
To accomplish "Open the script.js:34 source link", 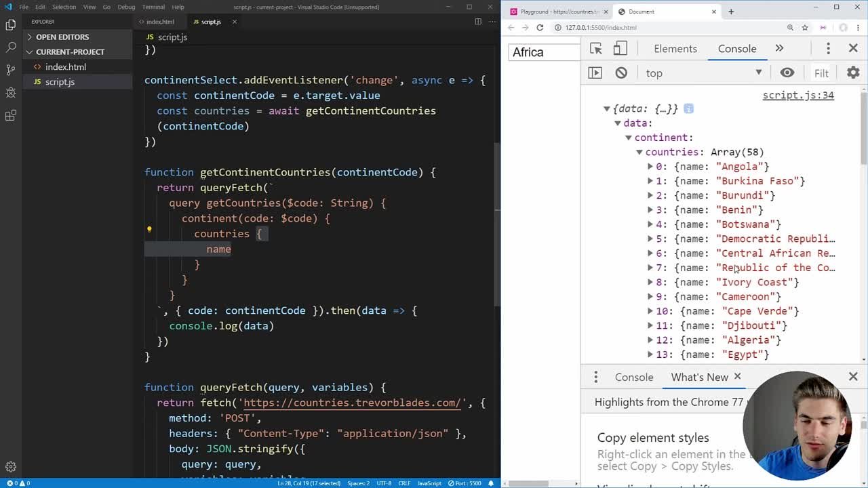I will coord(798,95).
